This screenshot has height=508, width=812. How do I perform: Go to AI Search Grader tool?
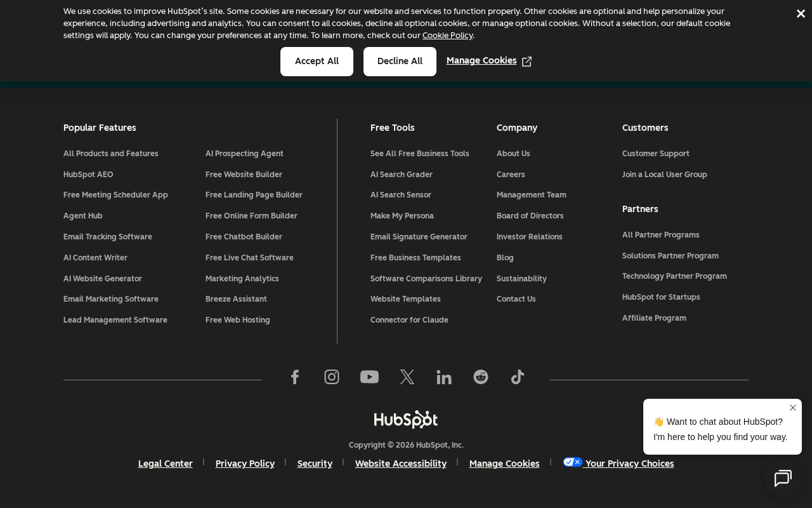[x=402, y=175]
